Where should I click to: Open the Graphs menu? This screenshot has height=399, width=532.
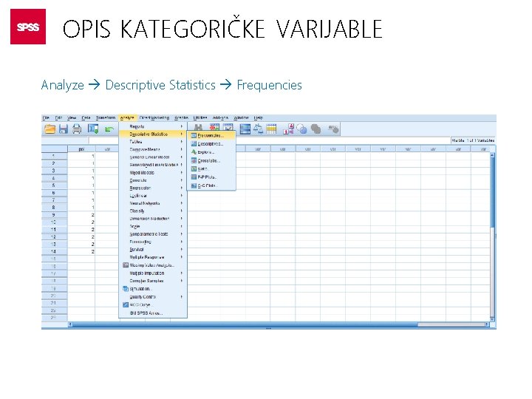click(181, 117)
